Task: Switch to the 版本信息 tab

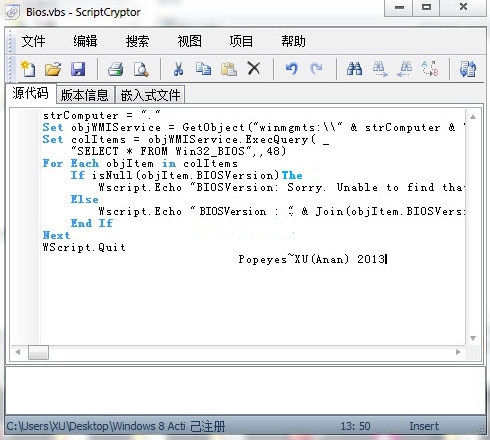Action: pos(85,95)
